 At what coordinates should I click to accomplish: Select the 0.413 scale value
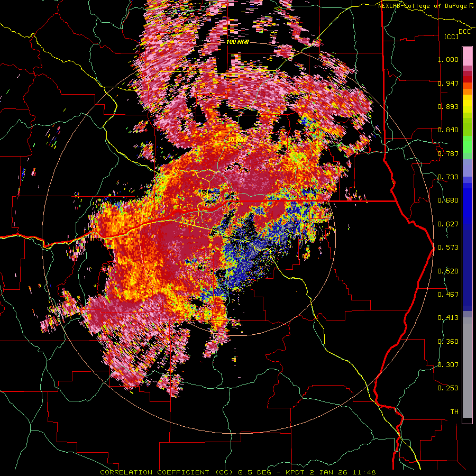[x=448, y=318]
